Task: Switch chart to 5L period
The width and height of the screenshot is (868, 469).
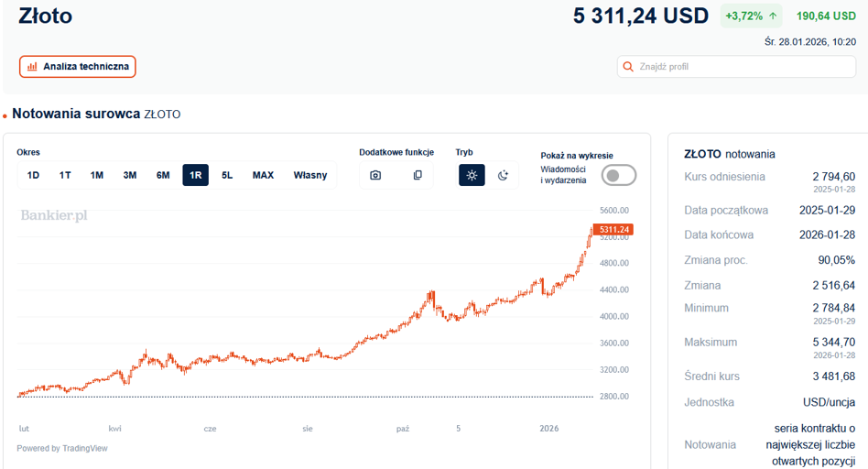Action: coord(227,175)
